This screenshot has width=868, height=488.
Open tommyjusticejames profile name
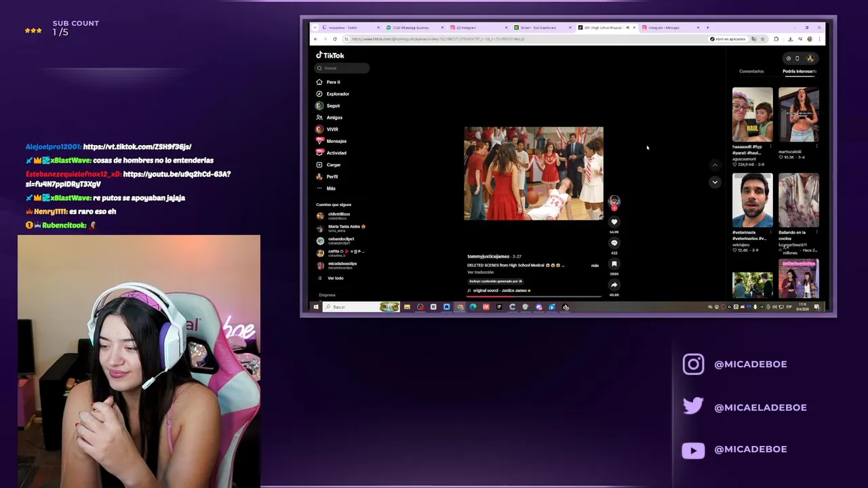[x=488, y=257]
